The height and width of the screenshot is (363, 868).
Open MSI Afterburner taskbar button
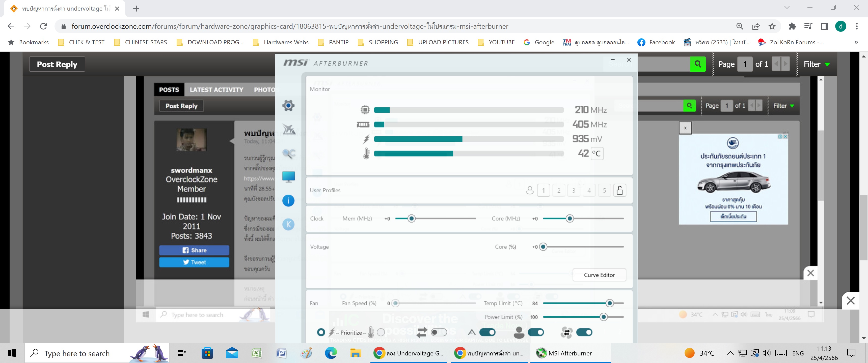click(x=571, y=353)
